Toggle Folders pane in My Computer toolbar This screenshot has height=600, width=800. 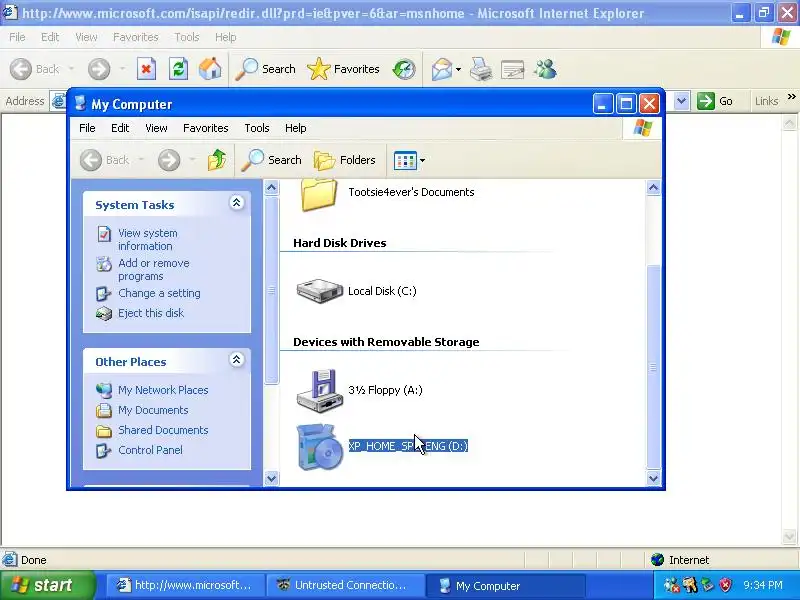pyautogui.click(x=344, y=160)
